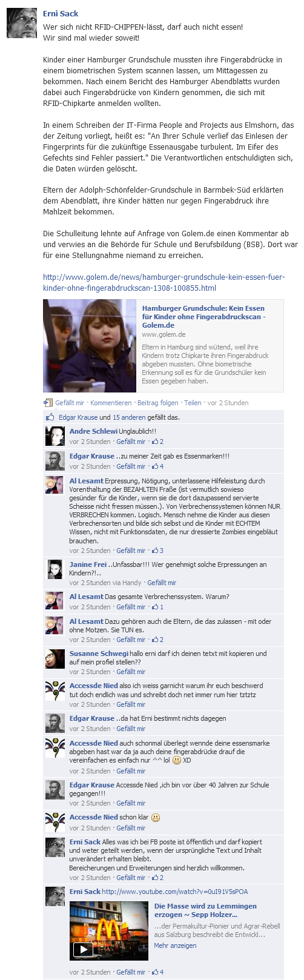Click the post-type icon before Gefällt mir
This screenshot has height=980, width=304.
tap(48, 403)
